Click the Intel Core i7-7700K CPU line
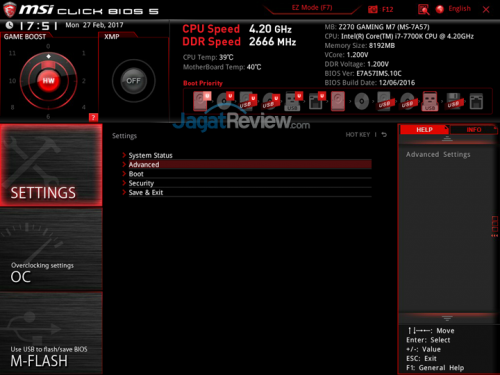This screenshot has width=500, height=375. pyautogui.click(x=399, y=36)
